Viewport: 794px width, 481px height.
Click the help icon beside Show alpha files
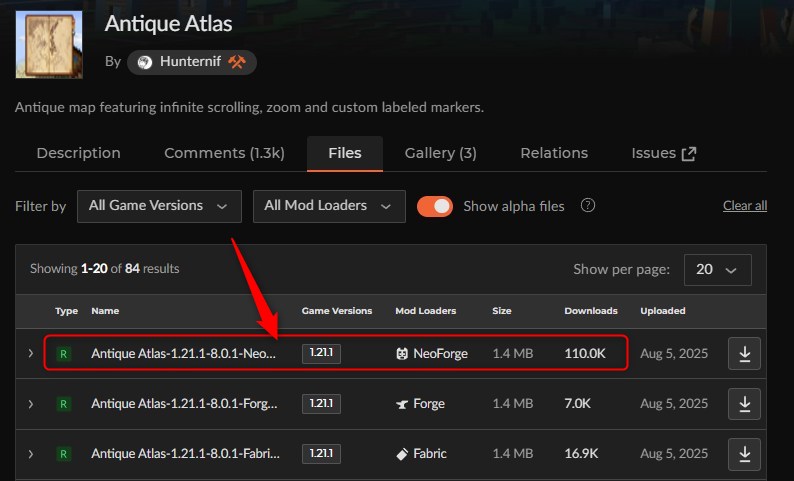[x=587, y=206]
